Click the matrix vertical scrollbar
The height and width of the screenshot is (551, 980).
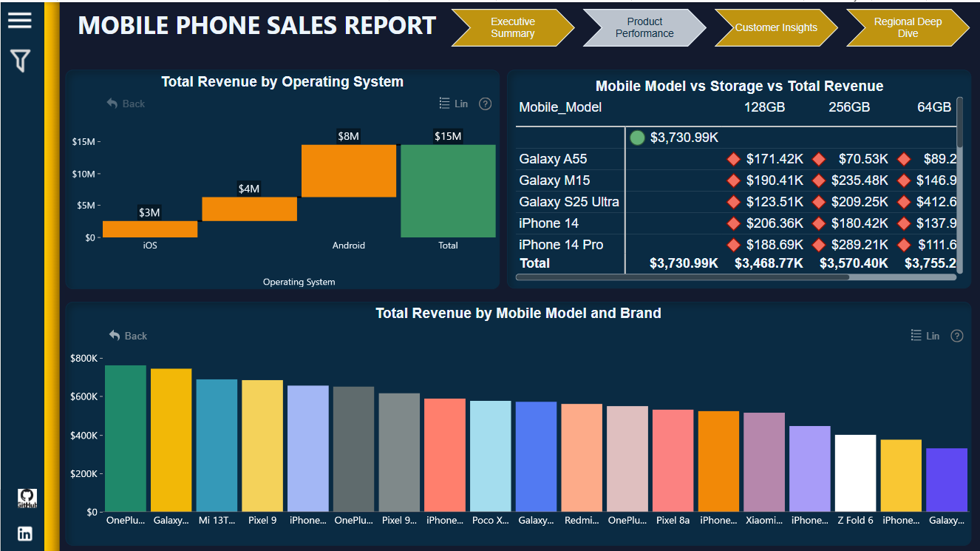tap(960, 122)
